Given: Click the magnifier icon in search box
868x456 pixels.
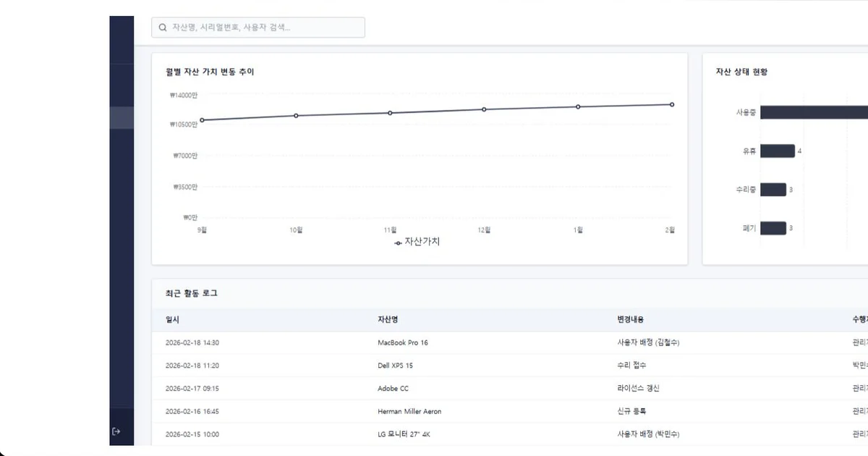Looking at the screenshot, I should [163, 28].
